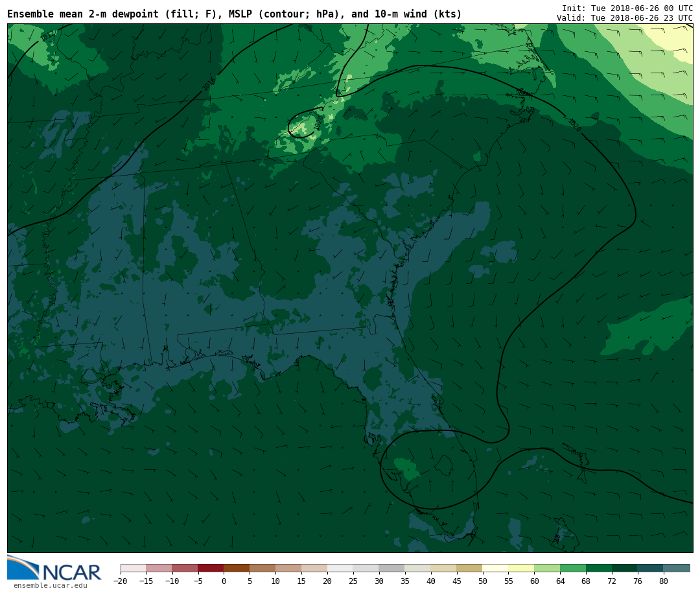Click the Valid time 2018-06-26 23 UTC text

tap(625, 18)
